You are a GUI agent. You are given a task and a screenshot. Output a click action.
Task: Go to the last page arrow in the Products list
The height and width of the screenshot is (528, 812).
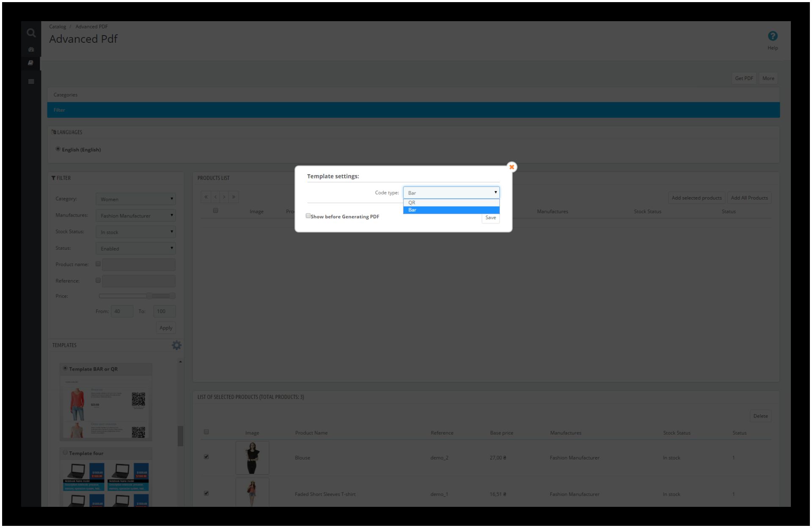point(233,197)
